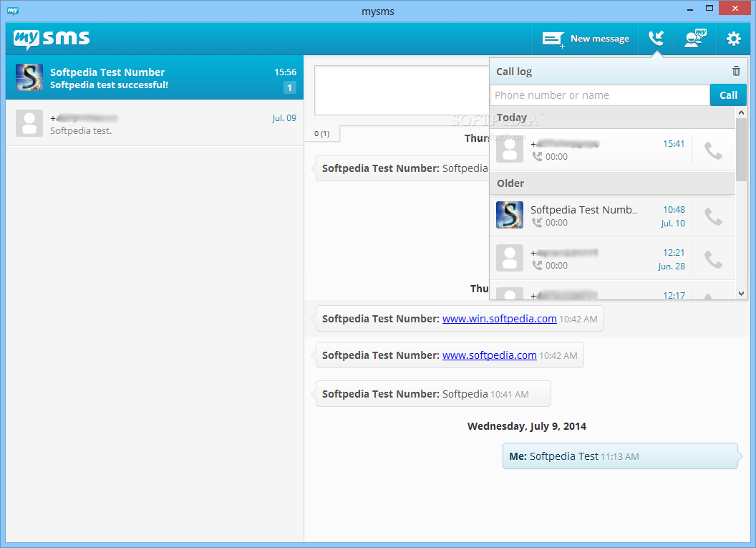The height and width of the screenshot is (548, 756).
Task: Open settings gear icon
Action: (733, 39)
